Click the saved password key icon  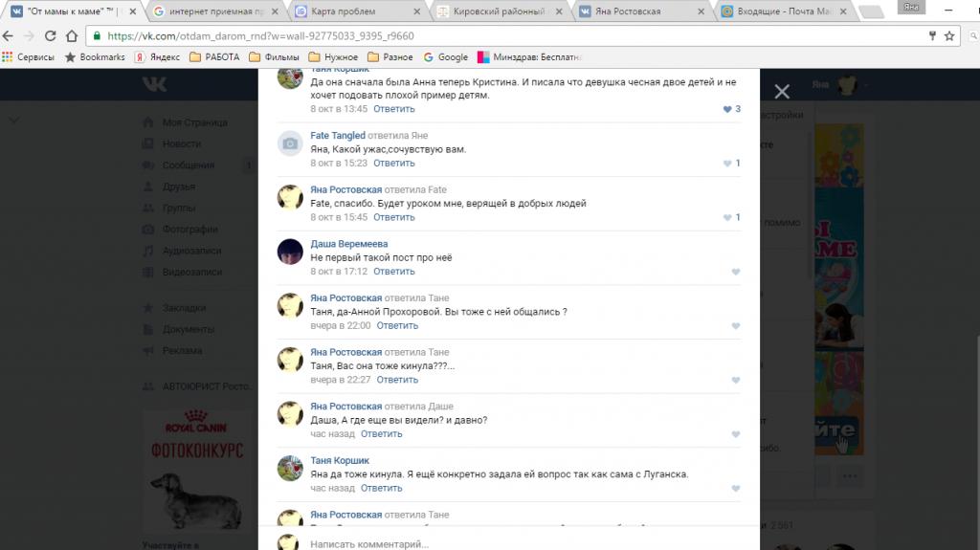click(932, 36)
